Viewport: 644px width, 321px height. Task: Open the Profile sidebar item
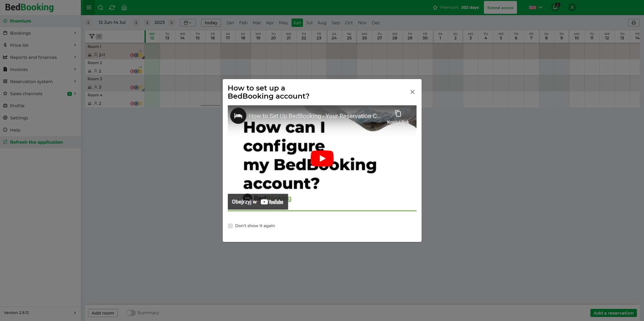pos(40,106)
